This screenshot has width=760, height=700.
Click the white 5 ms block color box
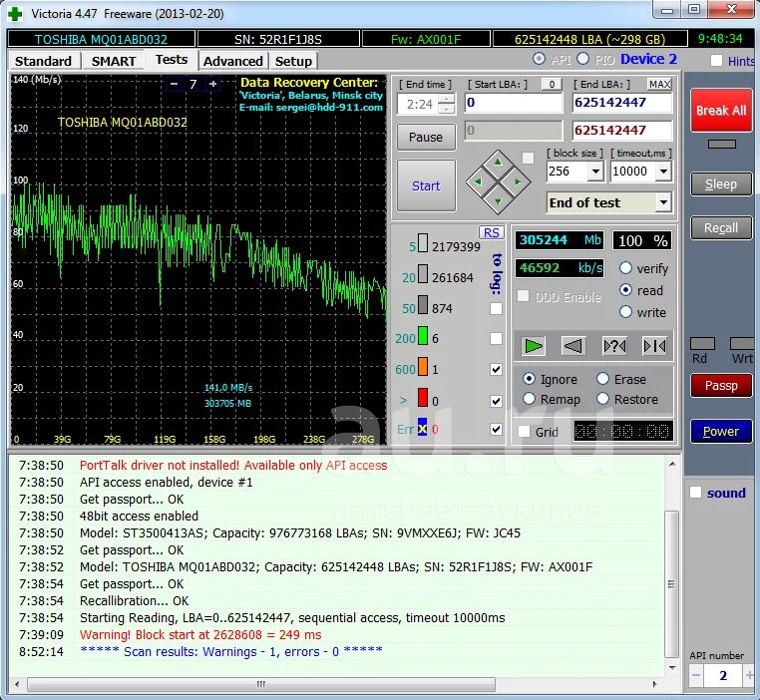(423, 243)
